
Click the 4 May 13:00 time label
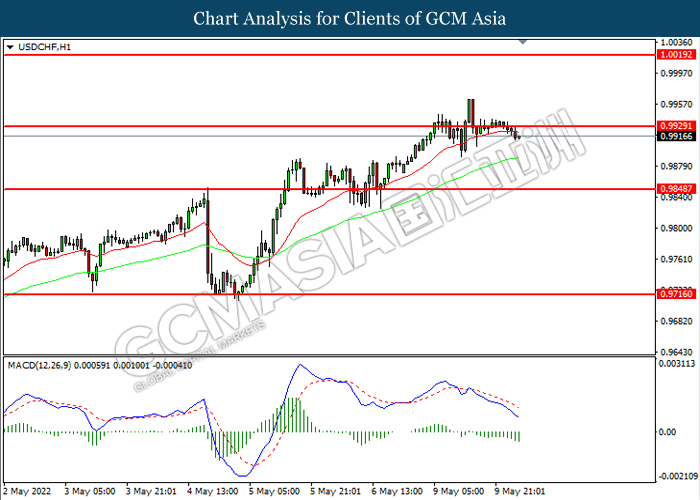pos(212,491)
